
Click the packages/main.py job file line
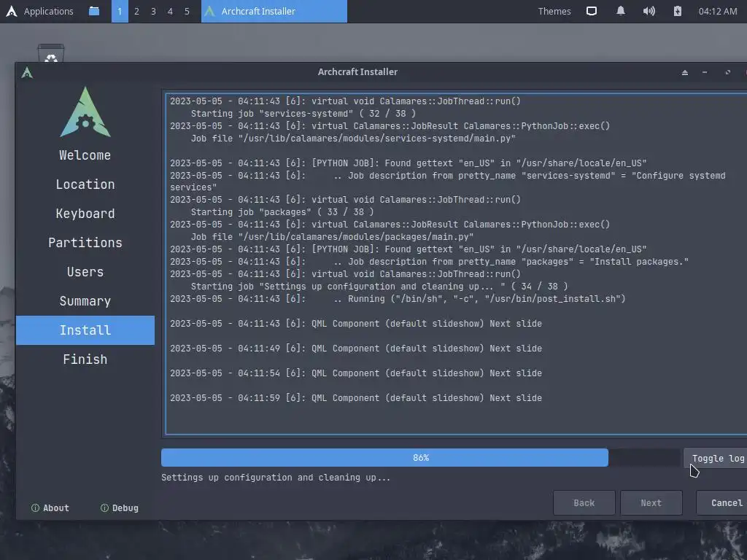pyautogui.click(x=332, y=237)
